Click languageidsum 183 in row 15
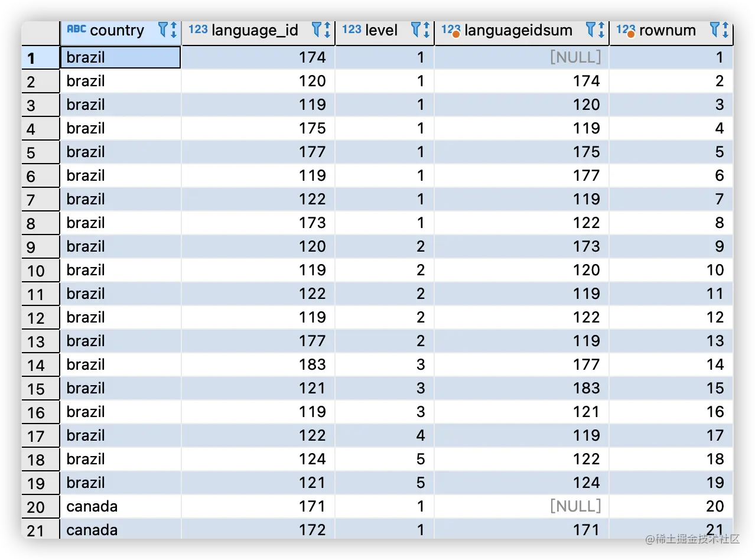 tap(522, 388)
